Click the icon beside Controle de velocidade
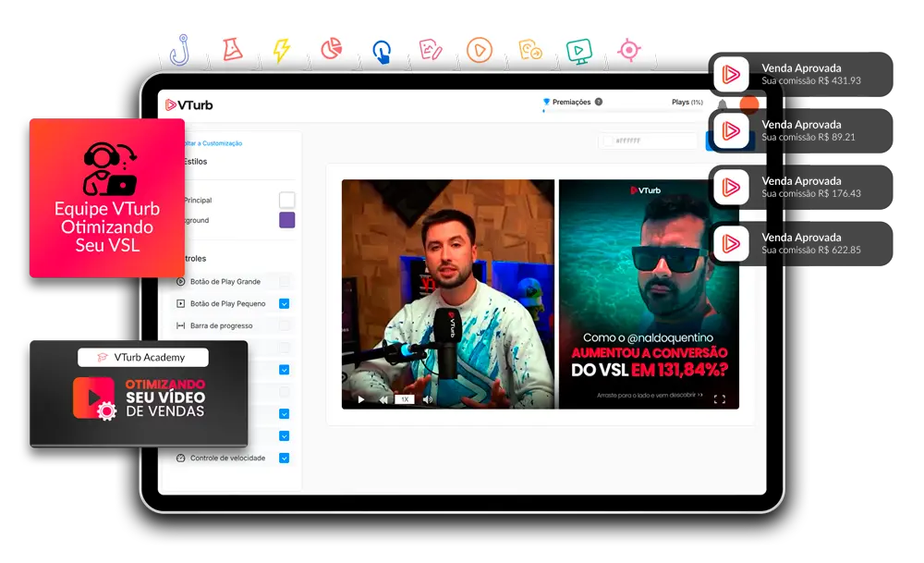 click(181, 458)
